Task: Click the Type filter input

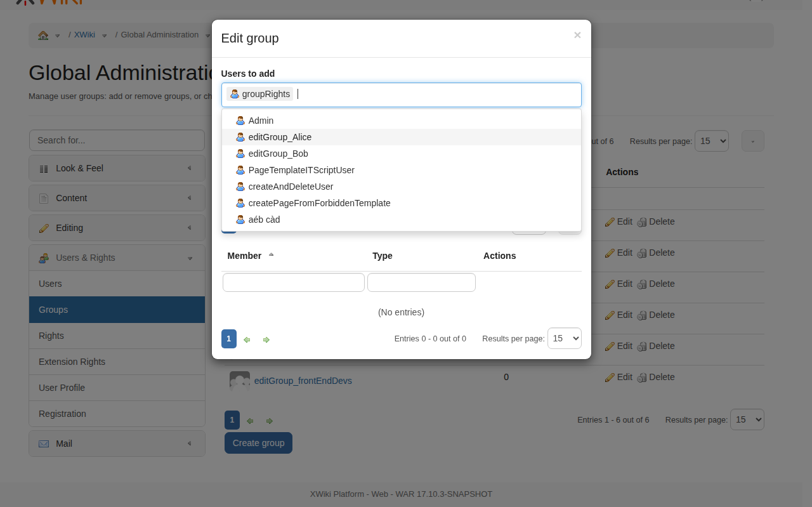Action: click(x=421, y=282)
